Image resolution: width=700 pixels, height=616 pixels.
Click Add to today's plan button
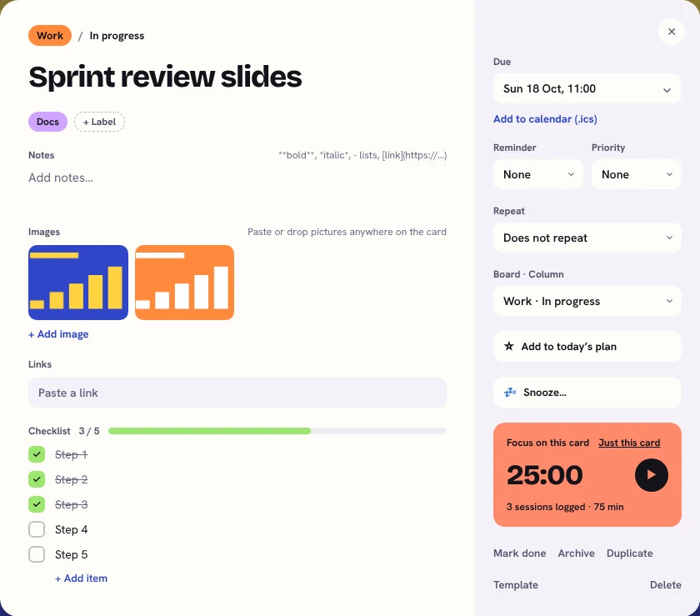pos(587,347)
